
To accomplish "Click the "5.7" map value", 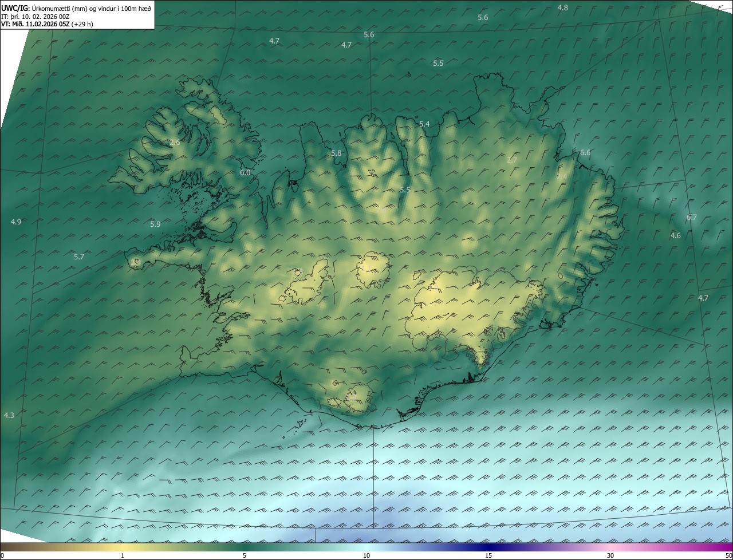I will pos(79,257).
